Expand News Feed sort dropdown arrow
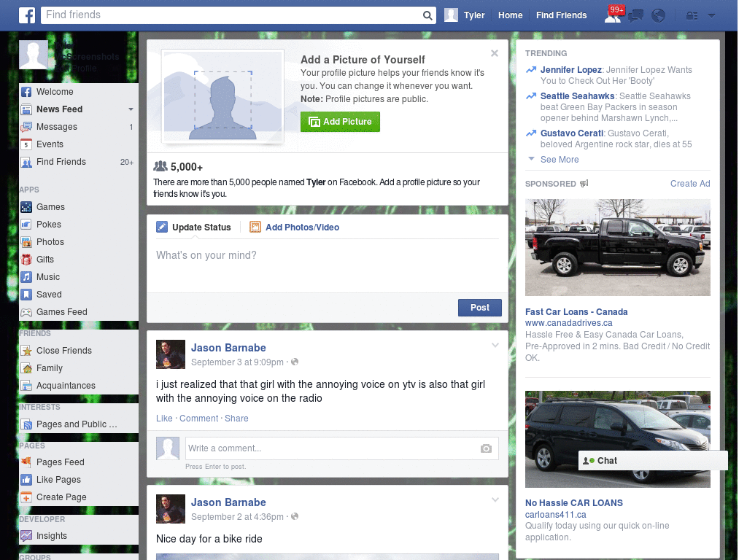Image resolution: width=747 pixels, height=560 pixels. click(x=131, y=109)
